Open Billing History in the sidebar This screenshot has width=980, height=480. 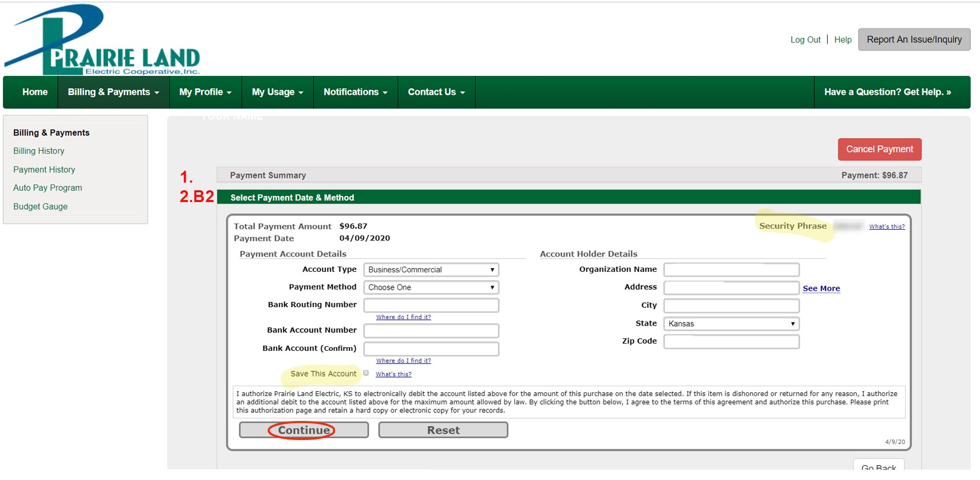coord(38,151)
